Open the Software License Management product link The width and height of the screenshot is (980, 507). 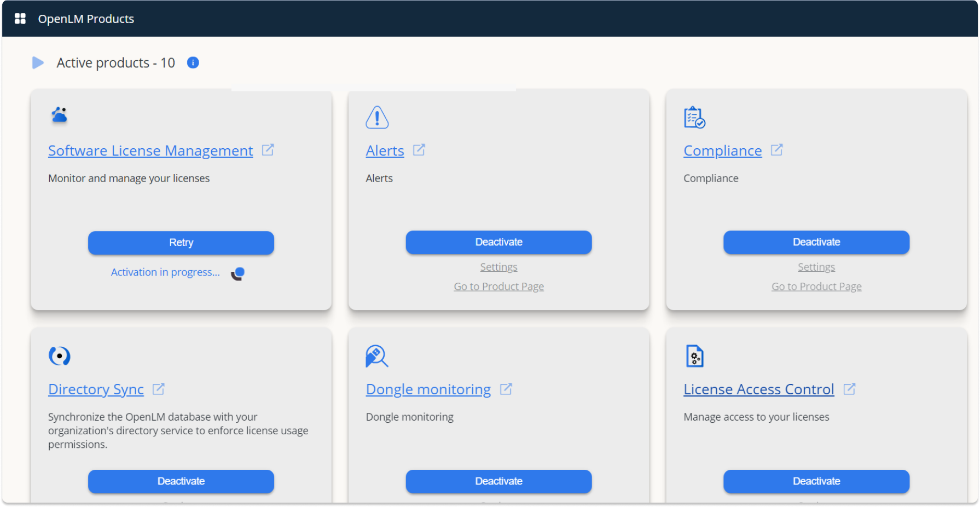pyautogui.click(x=150, y=150)
